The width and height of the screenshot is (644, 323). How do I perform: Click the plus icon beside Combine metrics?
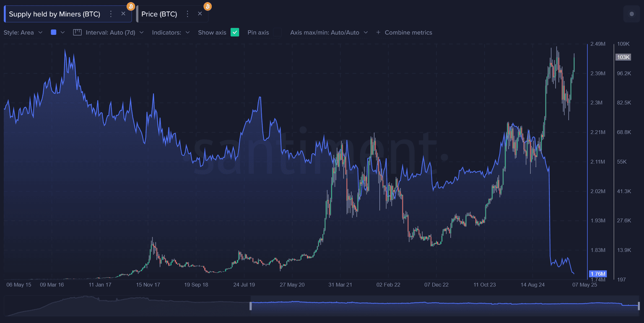click(x=378, y=32)
